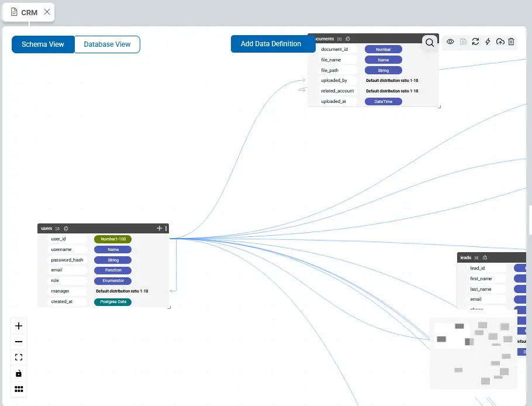Click the minimap overview panel
The height and width of the screenshot is (406, 532).
[474, 353]
